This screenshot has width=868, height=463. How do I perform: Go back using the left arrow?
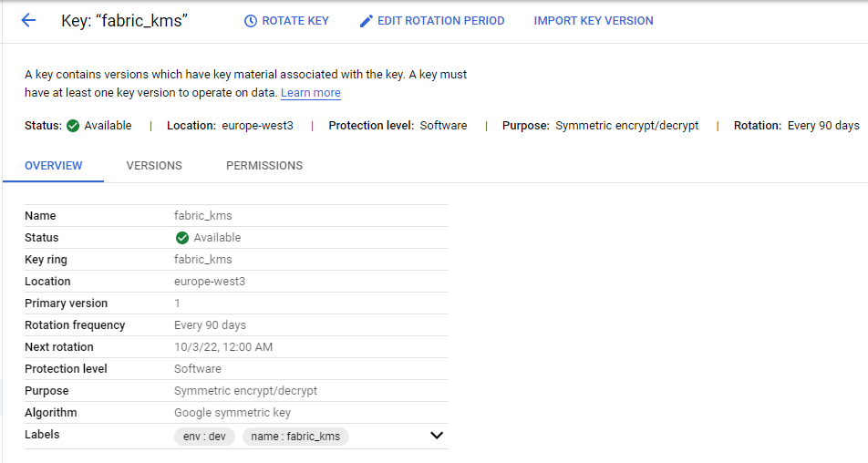click(x=28, y=20)
